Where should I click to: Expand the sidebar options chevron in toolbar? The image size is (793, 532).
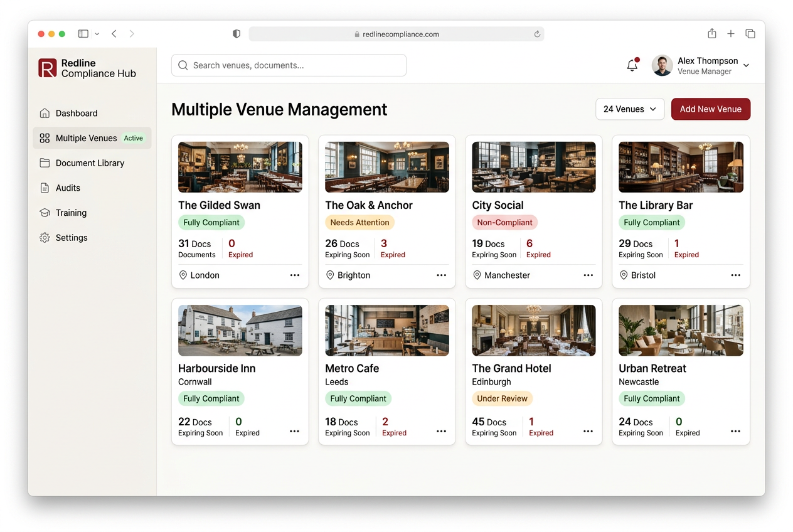tap(97, 34)
